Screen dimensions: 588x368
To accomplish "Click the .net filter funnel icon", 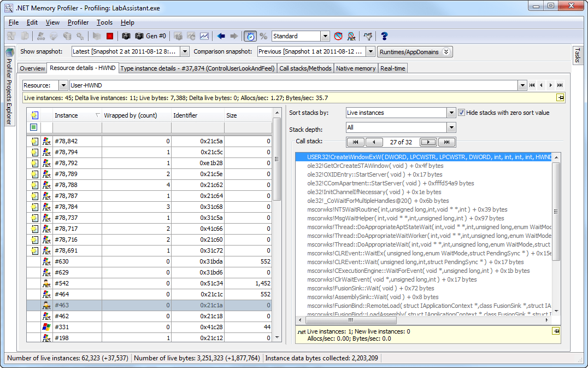I will pos(368,36).
